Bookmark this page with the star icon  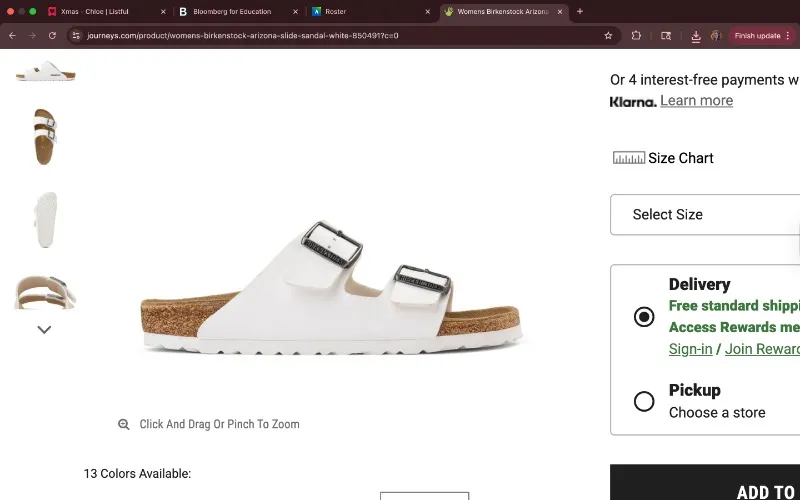[x=608, y=36]
